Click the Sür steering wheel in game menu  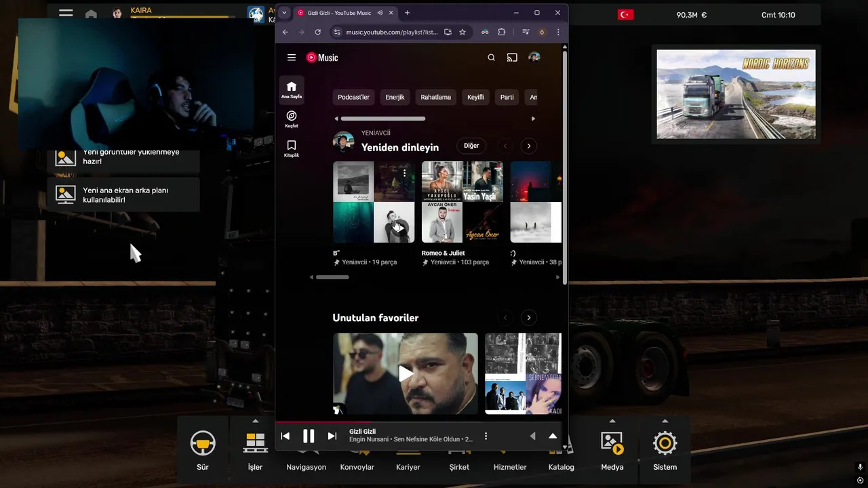pos(203,451)
